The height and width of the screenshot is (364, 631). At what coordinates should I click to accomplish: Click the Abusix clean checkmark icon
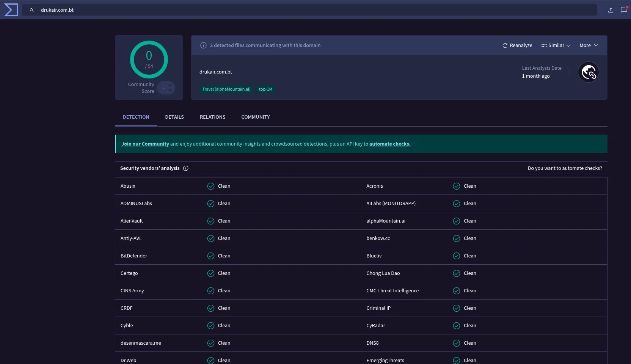click(211, 186)
